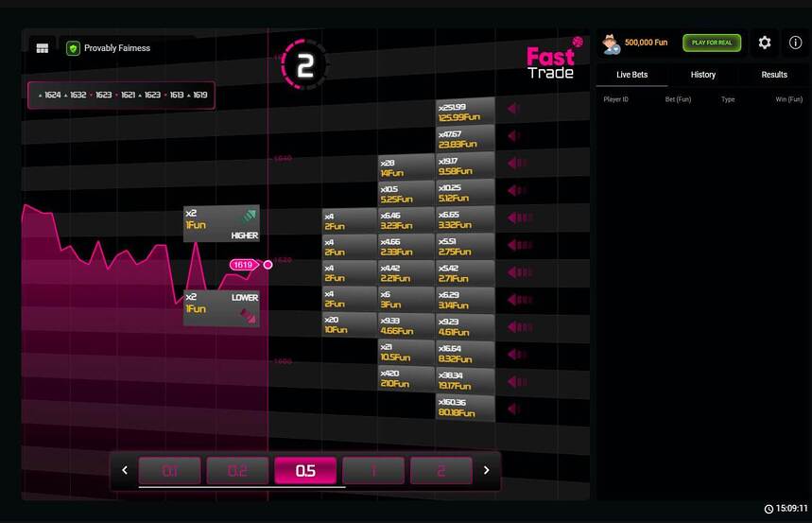Bet on x28 14Fun cell

point(406,166)
